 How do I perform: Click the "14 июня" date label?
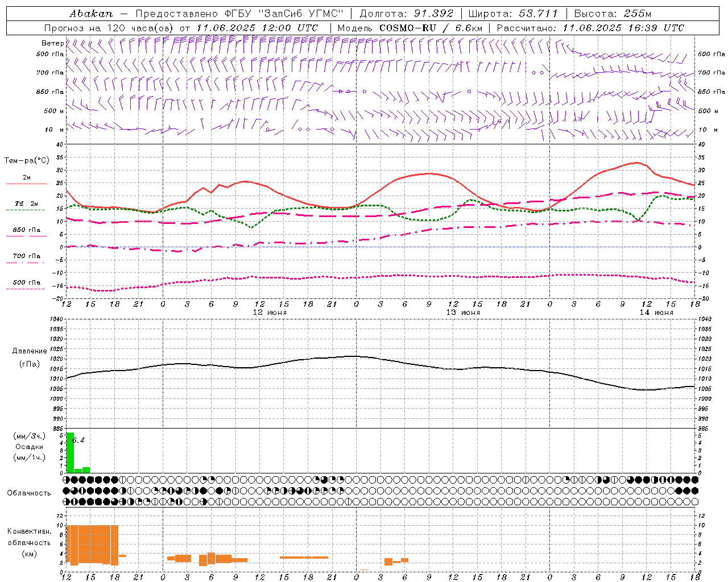tap(656, 313)
